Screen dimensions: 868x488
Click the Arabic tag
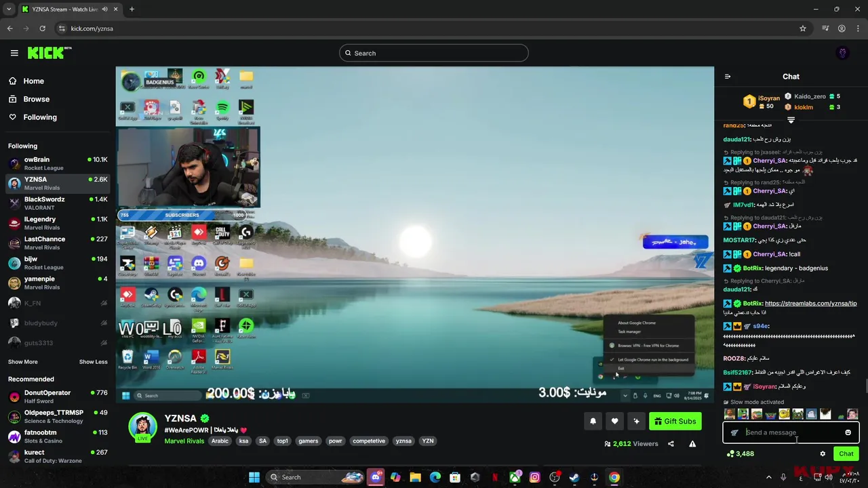(x=220, y=441)
